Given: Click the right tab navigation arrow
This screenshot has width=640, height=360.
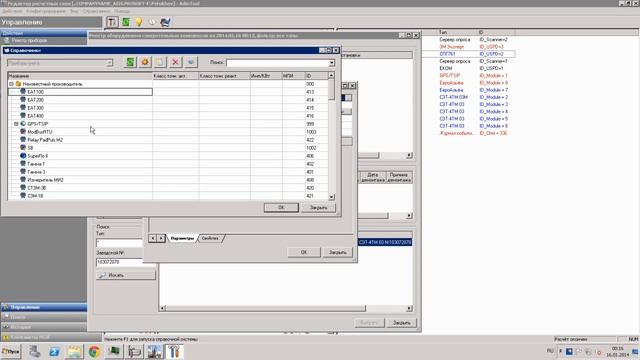Looking at the screenshot, I should 161,238.
